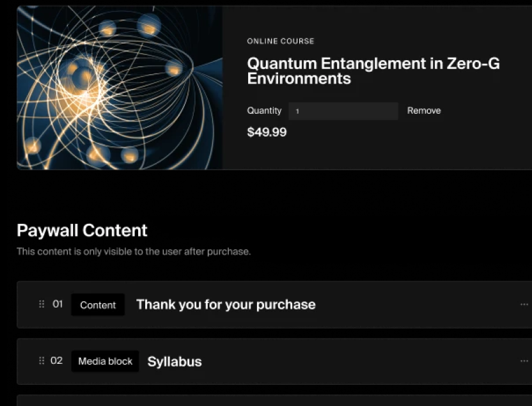Click the quantum course thumbnail image
The image size is (532, 406).
click(120, 88)
